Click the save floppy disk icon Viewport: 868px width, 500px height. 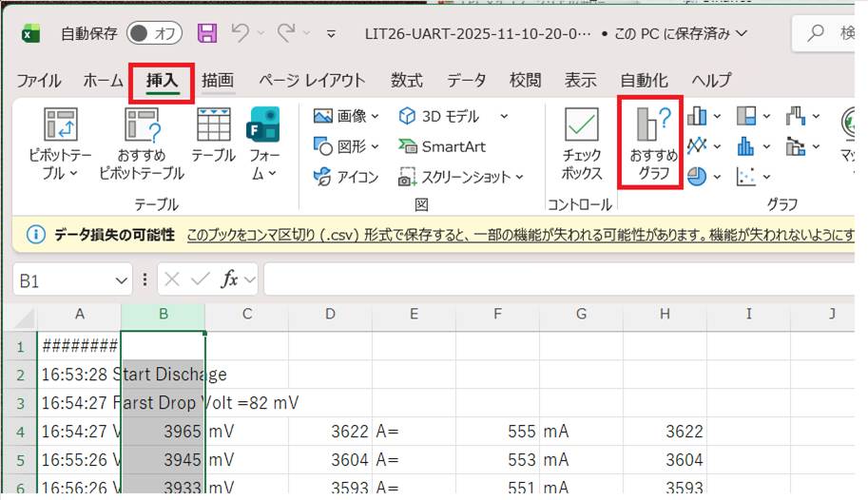coord(206,33)
